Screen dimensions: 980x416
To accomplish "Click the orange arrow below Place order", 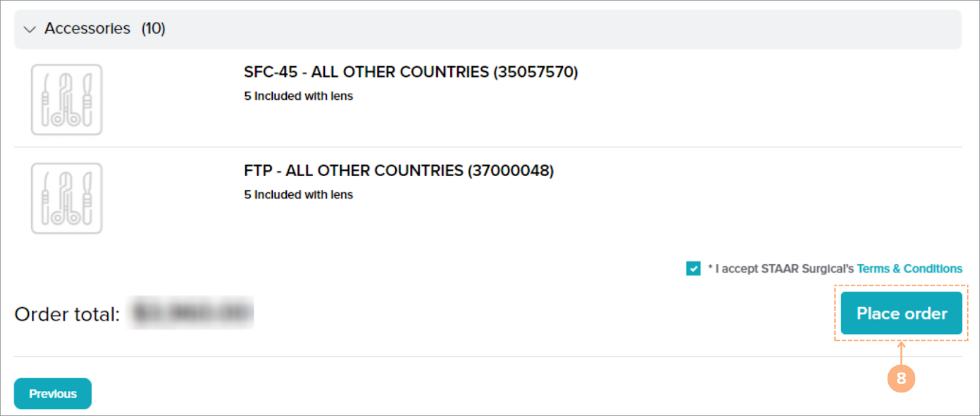I will [900, 352].
